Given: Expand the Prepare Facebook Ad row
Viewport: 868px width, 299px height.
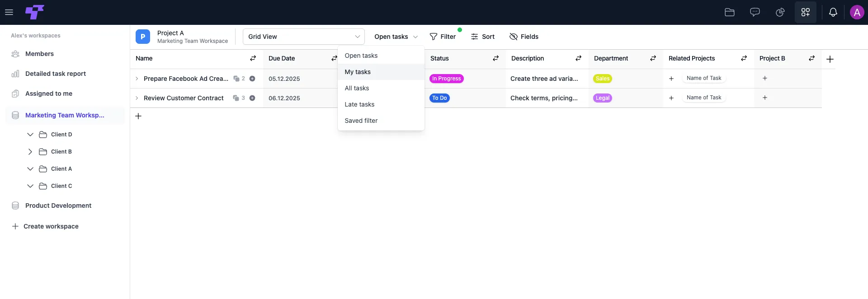Looking at the screenshot, I should click(137, 79).
